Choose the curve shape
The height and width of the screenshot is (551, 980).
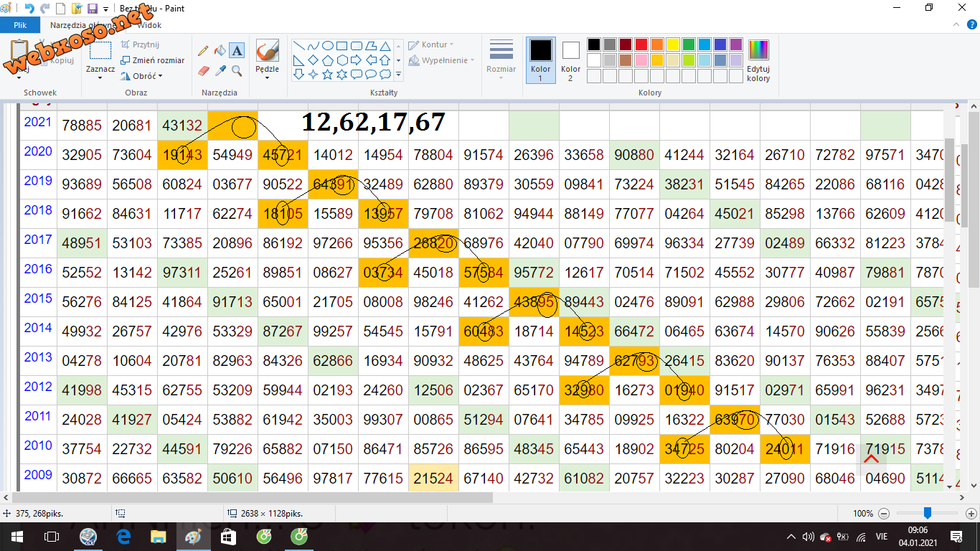(x=313, y=45)
